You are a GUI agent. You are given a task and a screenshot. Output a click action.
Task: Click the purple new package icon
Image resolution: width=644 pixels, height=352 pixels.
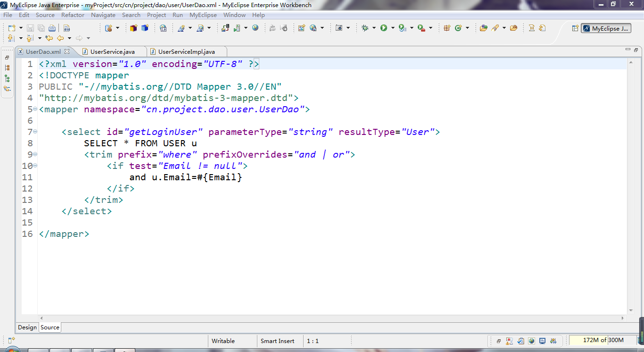click(x=133, y=28)
